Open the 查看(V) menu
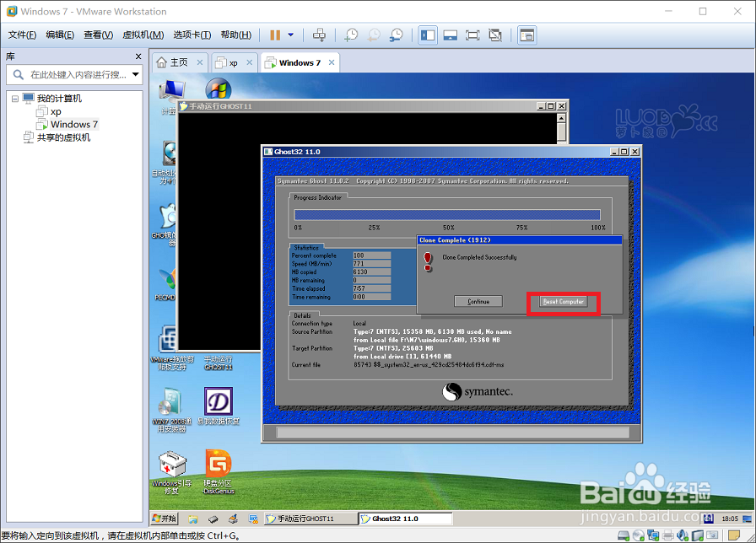Screen dimensions: 756x543 pos(98,35)
